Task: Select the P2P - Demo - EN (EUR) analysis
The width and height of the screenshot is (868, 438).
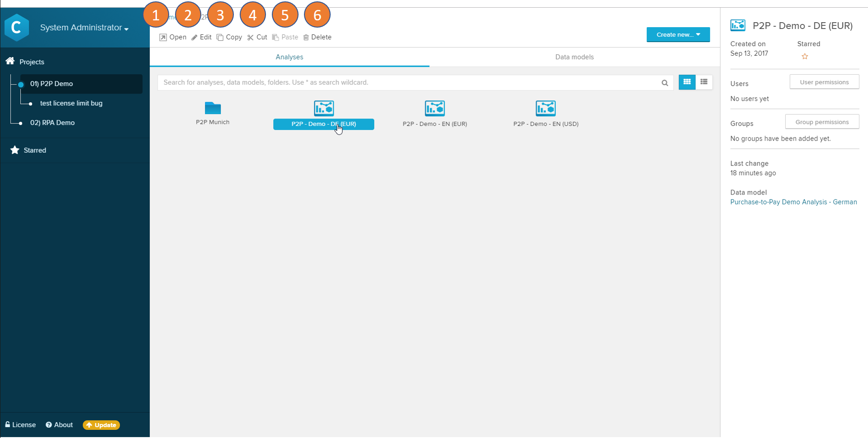Action: pyautogui.click(x=435, y=109)
